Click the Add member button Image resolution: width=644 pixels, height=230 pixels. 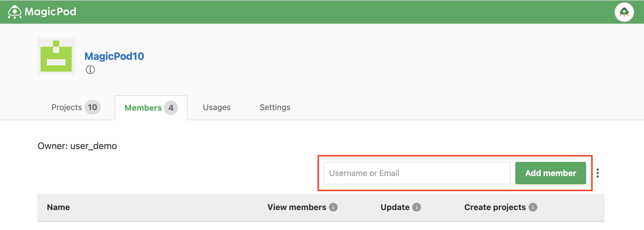click(x=551, y=173)
